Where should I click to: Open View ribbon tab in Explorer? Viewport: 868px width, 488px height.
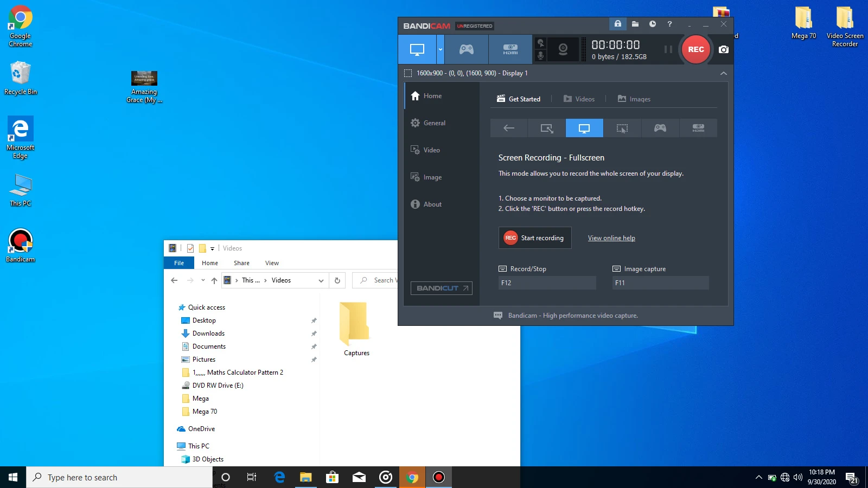click(272, 263)
